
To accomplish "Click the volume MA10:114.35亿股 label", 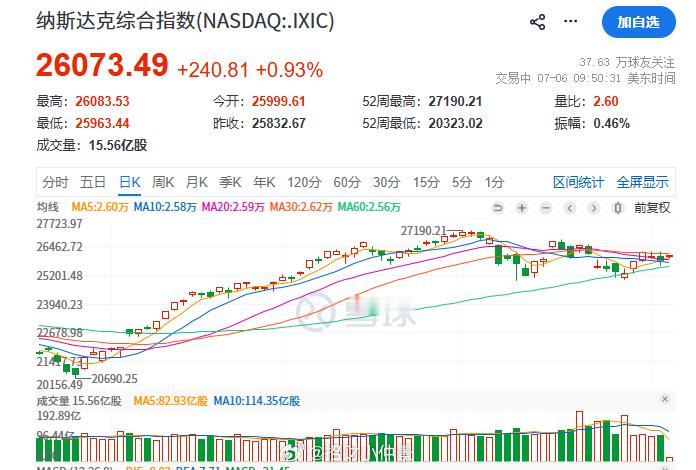I will pos(257,401).
